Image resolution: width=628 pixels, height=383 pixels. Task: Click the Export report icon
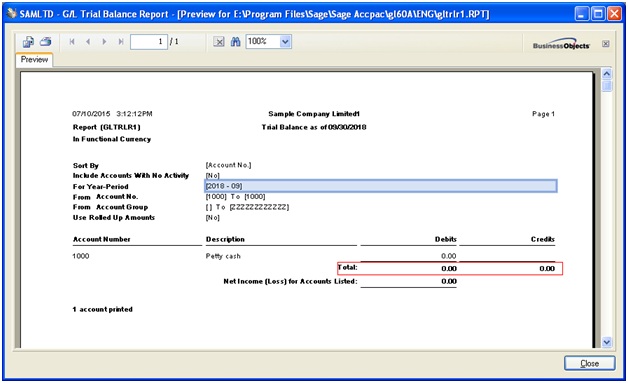[28, 42]
